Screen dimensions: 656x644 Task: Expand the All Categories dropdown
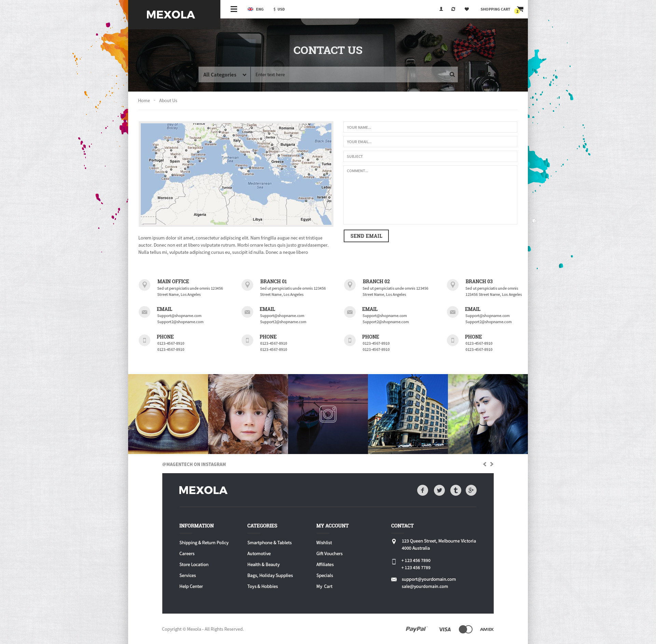click(224, 74)
